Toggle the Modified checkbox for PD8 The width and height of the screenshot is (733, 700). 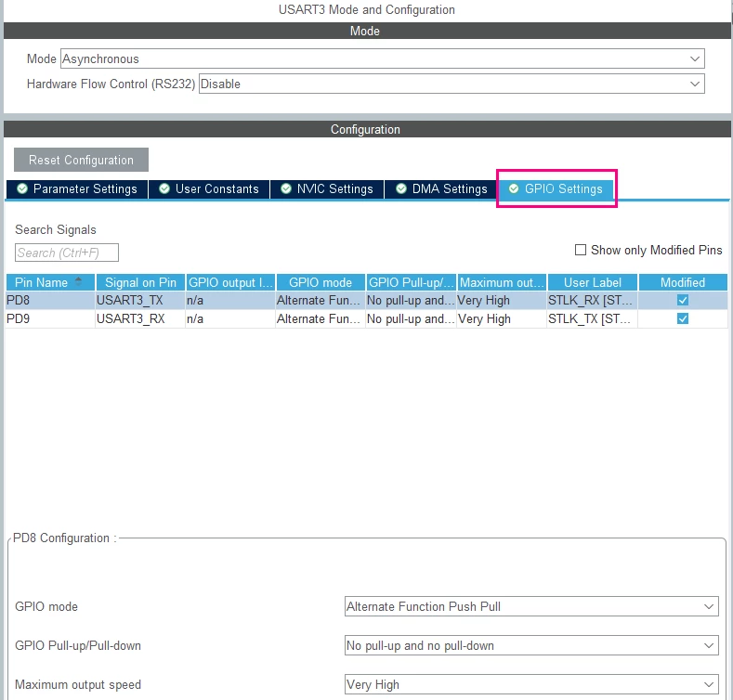click(x=683, y=301)
